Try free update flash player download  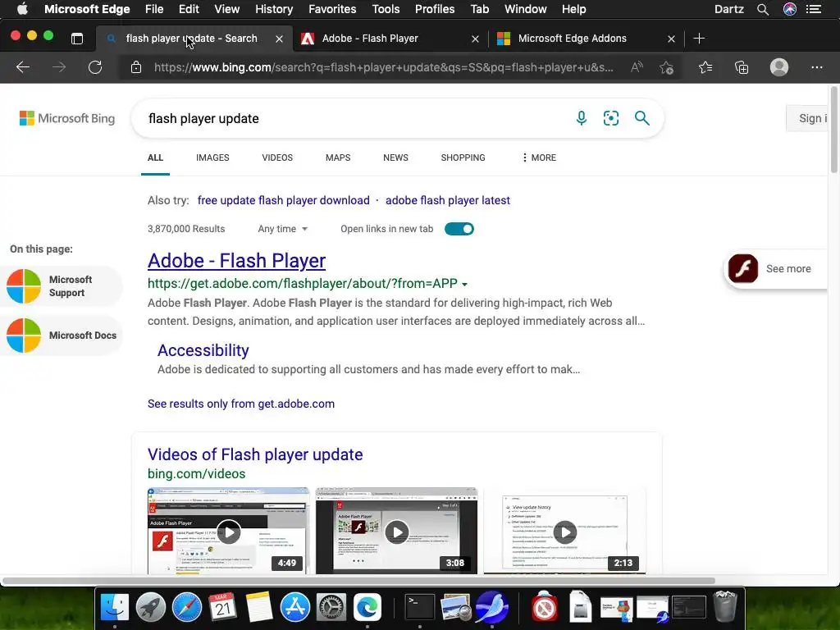[x=283, y=200]
